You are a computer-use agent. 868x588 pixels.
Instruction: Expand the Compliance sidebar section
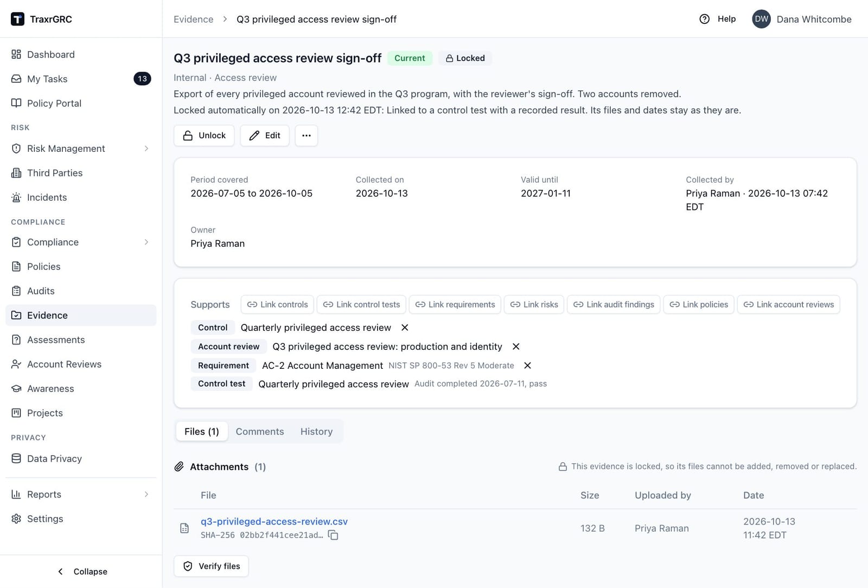tap(146, 242)
